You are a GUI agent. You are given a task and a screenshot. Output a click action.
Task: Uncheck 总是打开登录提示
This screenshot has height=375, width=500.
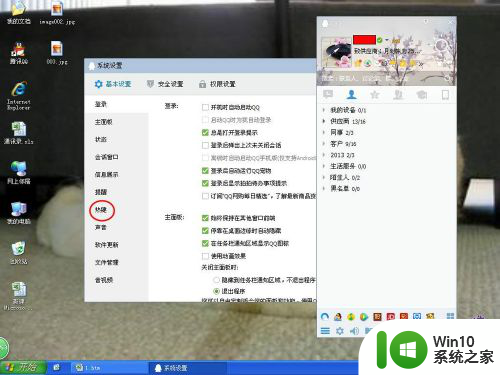click(x=205, y=133)
